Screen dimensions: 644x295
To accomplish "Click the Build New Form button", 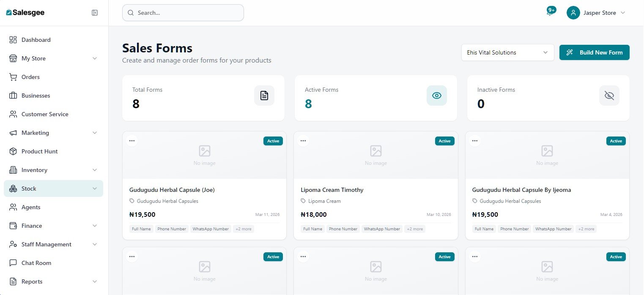I will click(594, 52).
